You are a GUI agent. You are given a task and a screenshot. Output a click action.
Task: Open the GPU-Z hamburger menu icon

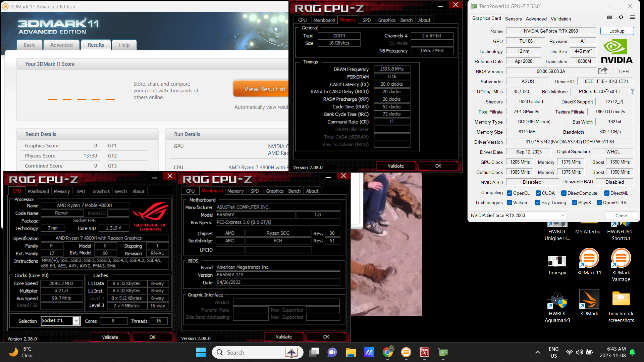tap(632, 17)
